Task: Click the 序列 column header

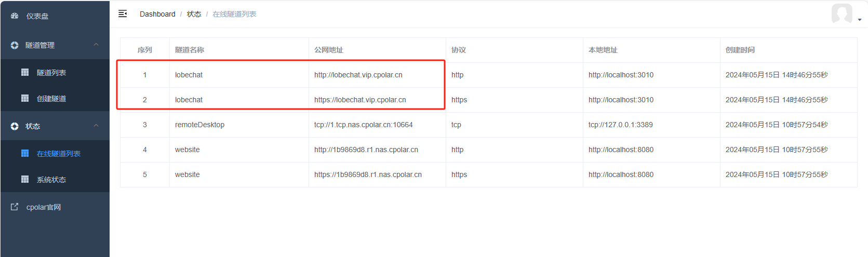Action: tap(144, 50)
